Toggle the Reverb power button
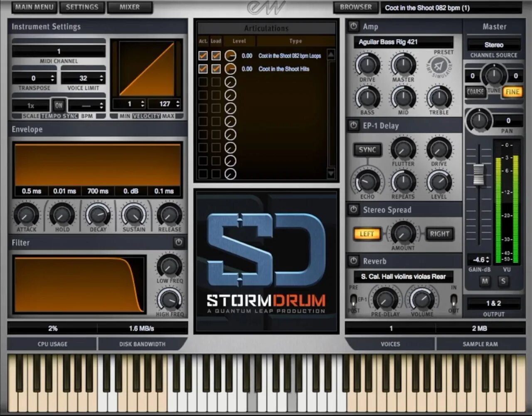The height and width of the screenshot is (416, 532). click(353, 261)
